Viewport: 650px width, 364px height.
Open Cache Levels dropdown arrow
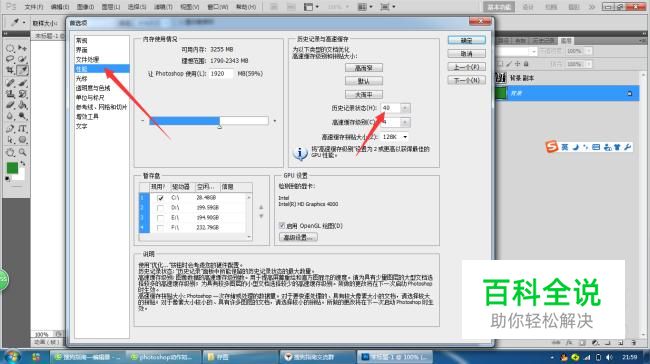pos(405,122)
